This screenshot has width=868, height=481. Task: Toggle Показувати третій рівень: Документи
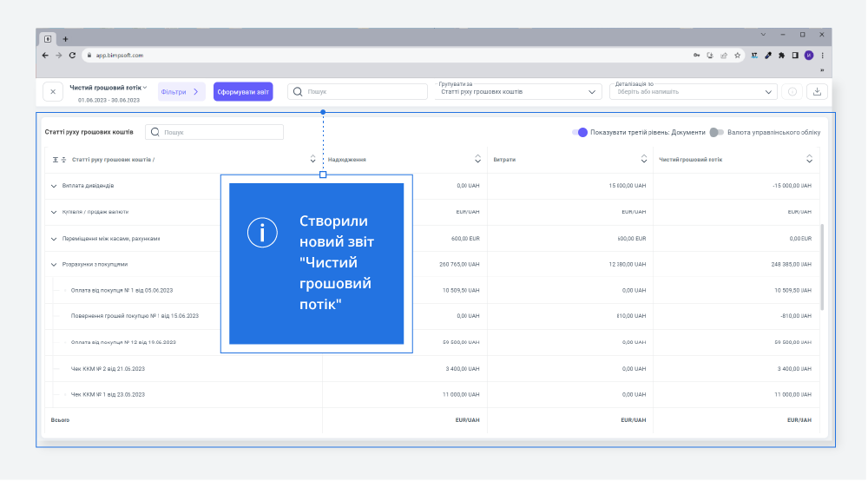point(580,132)
